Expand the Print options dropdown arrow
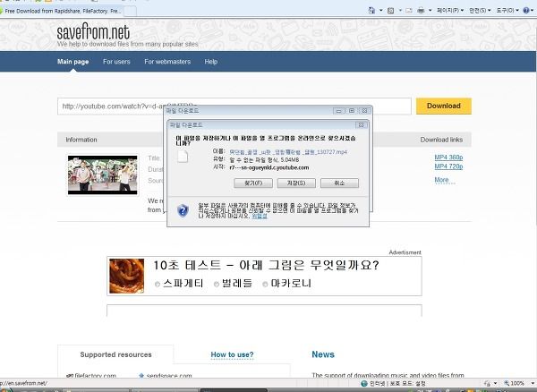The height and width of the screenshot is (392, 537). click(x=430, y=11)
